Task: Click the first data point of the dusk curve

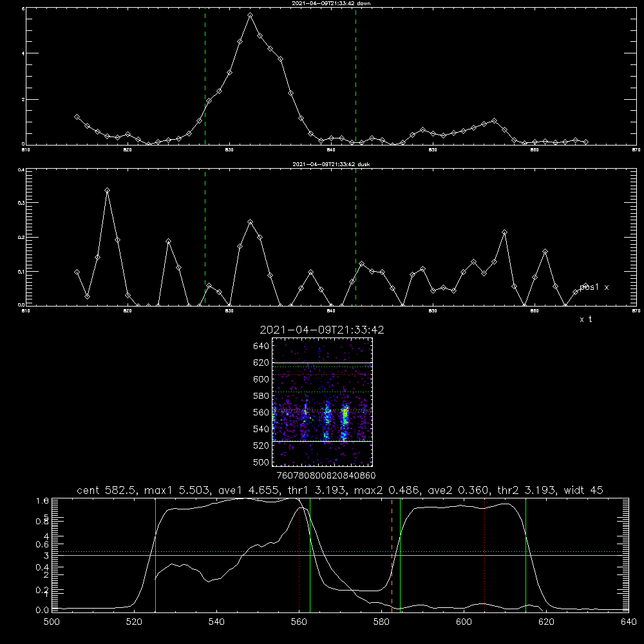Action: (77, 272)
